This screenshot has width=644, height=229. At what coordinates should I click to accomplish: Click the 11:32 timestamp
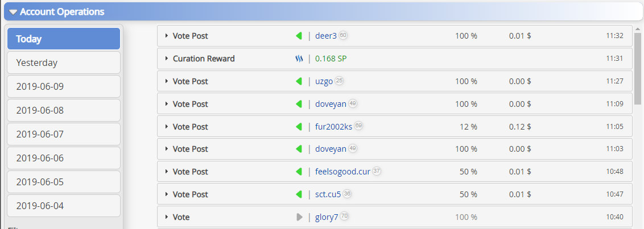pyautogui.click(x=615, y=36)
